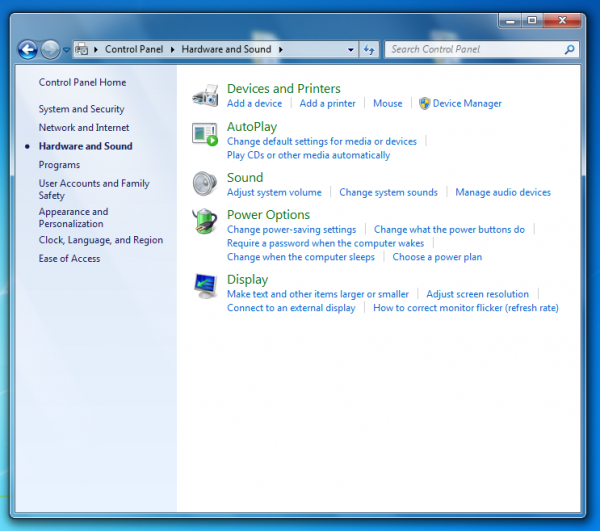Click Adjust screen resolution link
This screenshot has width=600, height=531.
point(478,294)
